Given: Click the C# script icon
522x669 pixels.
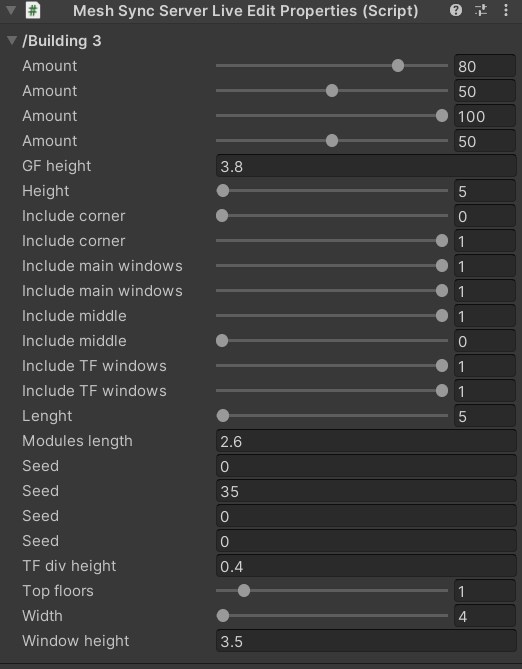Looking at the screenshot, I should pos(33,10).
